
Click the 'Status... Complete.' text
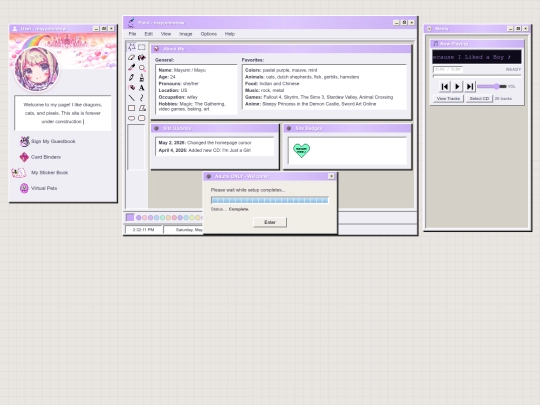point(230,209)
